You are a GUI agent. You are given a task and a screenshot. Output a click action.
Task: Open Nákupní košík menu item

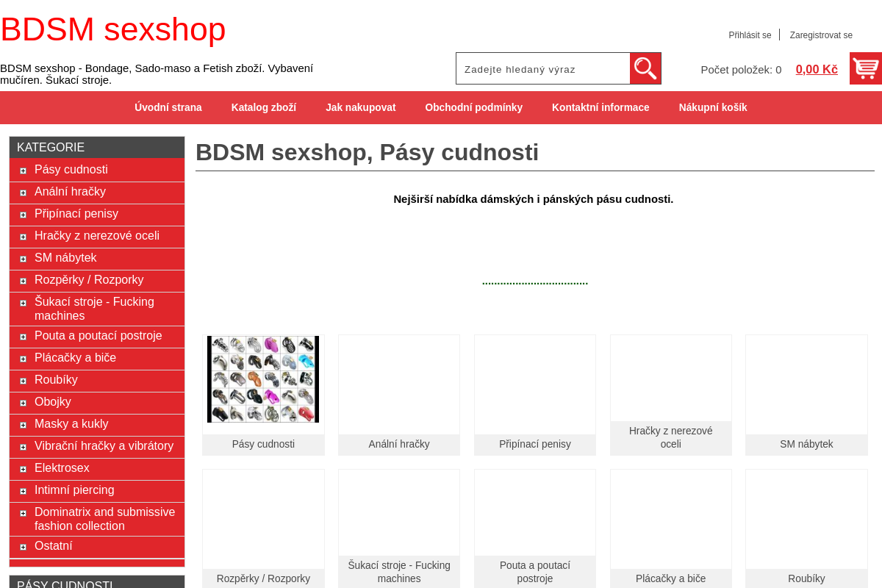pos(713,107)
